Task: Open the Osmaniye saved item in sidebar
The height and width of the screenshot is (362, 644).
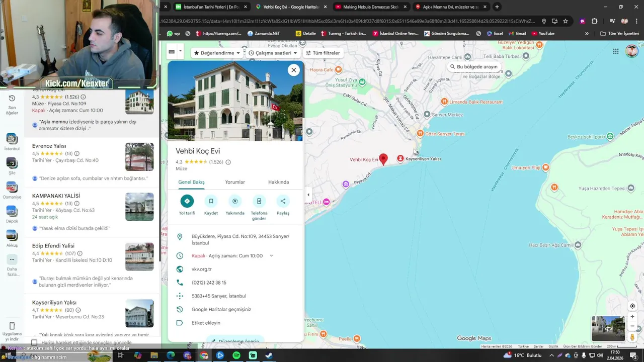Action: tap(12, 188)
